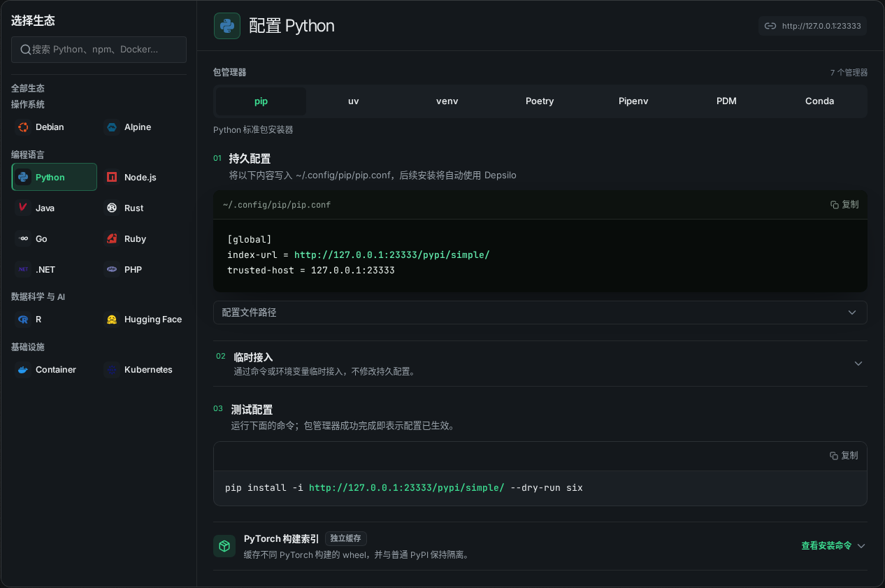This screenshot has height=588, width=885.
Task: Click the http://127.0.0.1:23333 address badge
Action: pyautogui.click(x=813, y=26)
